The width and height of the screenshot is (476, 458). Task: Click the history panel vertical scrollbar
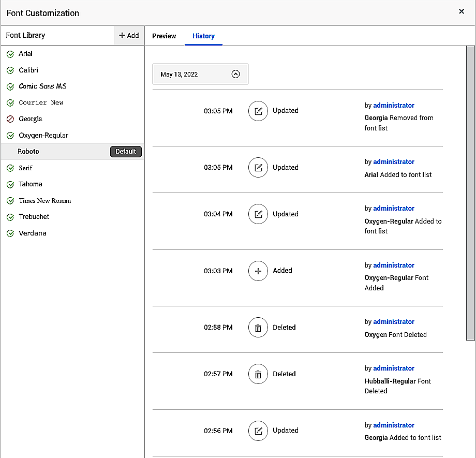(x=470, y=193)
